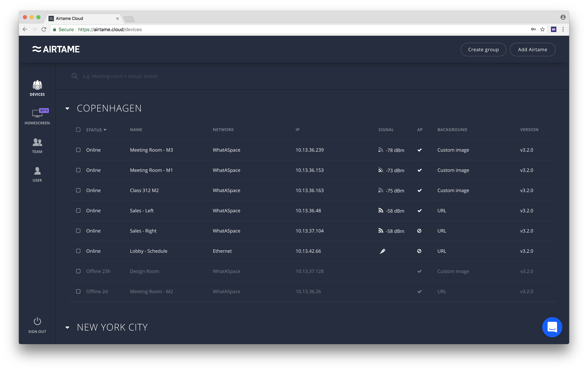This screenshot has width=588, height=371.
Task: Check the Lobby - Schedule checkbox
Action: 78,251
